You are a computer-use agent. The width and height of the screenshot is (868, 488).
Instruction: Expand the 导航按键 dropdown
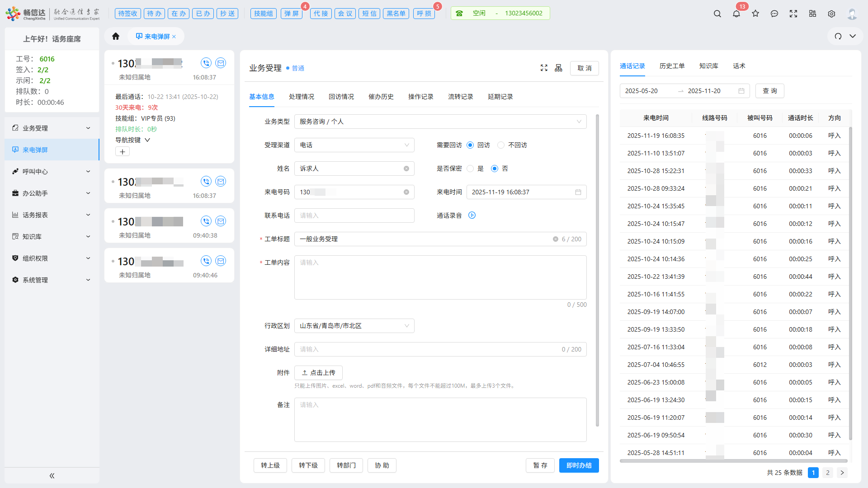pos(147,140)
